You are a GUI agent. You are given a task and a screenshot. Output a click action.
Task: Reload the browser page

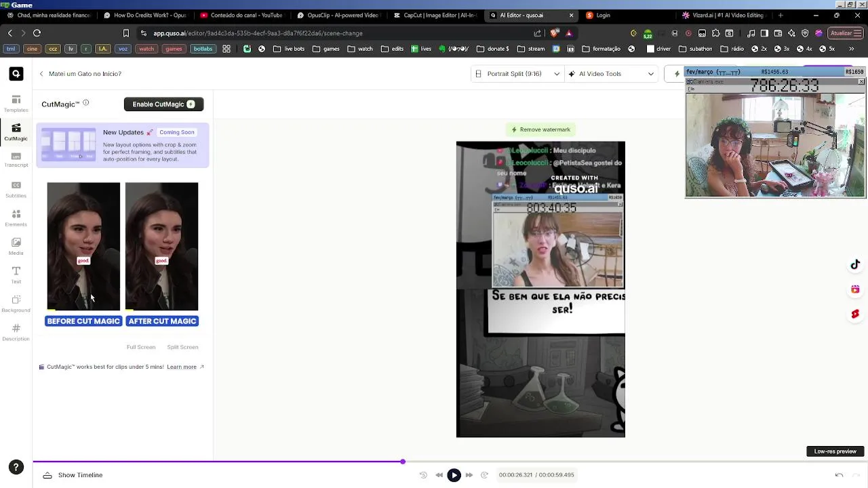[x=37, y=33]
